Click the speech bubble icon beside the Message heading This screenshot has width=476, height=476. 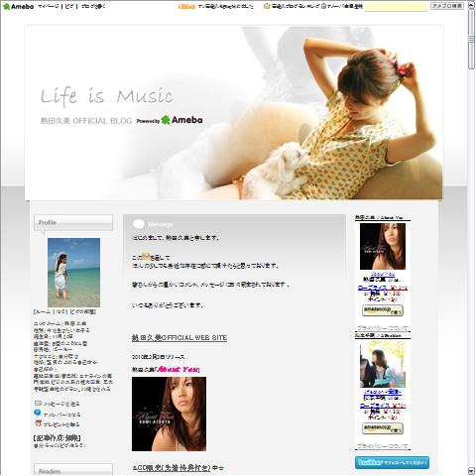139,224
